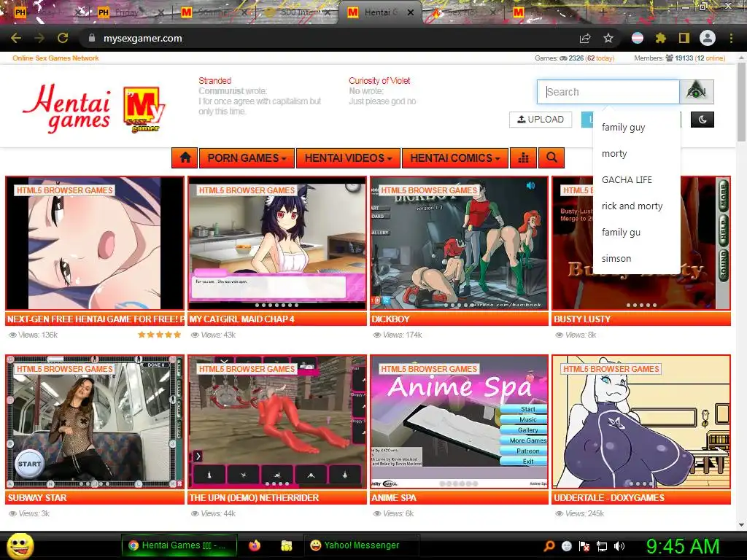The width and height of the screenshot is (747, 560).
Task: Expand the PORN GAMES dropdown menu
Action: 247,157
